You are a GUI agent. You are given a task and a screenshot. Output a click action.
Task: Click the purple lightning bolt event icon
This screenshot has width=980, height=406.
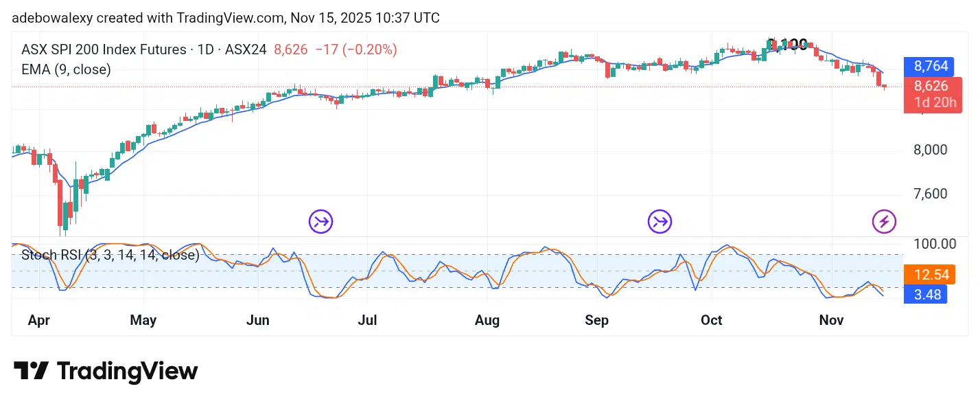884,221
